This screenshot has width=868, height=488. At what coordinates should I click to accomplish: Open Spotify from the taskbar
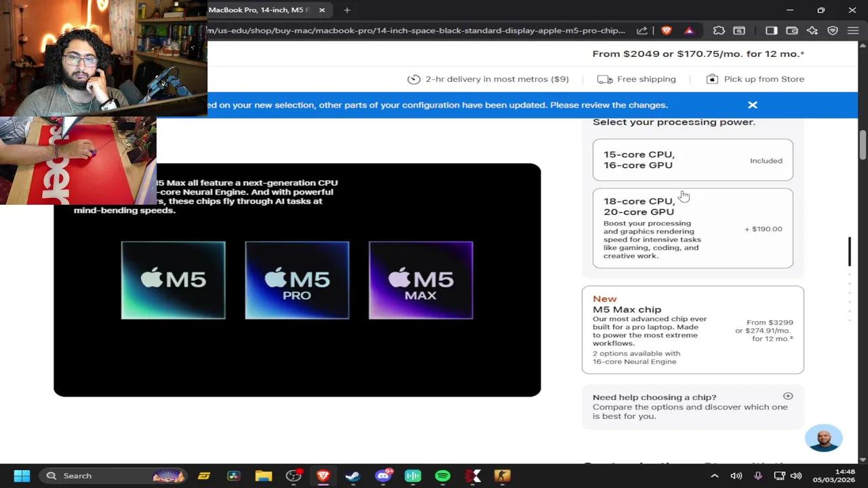click(x=443, y=476)
